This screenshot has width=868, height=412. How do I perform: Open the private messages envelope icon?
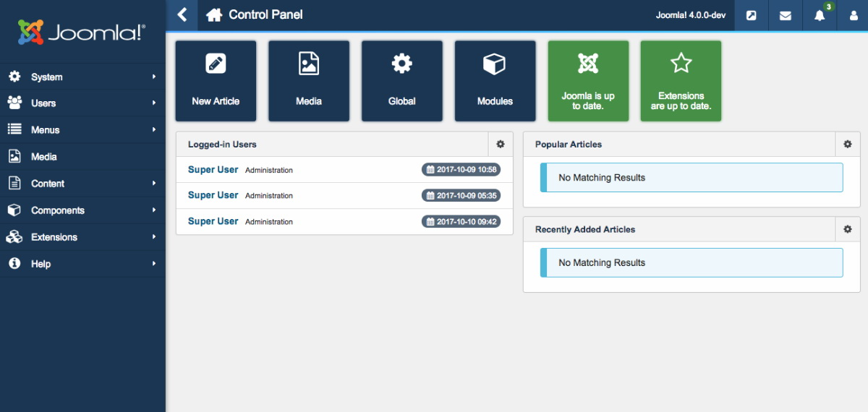pyautogui.click(x=785, y=15)
